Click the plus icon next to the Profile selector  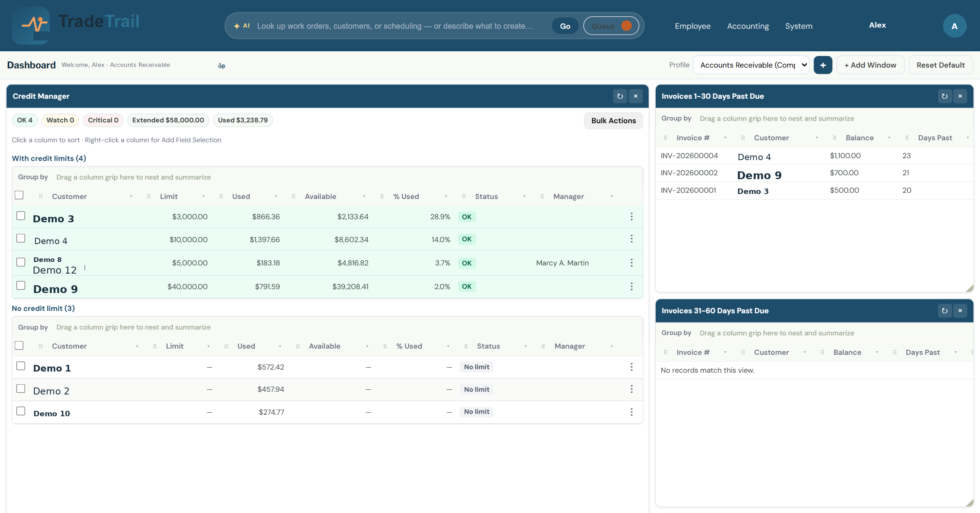pyautogui.click(x=823, y=65)
